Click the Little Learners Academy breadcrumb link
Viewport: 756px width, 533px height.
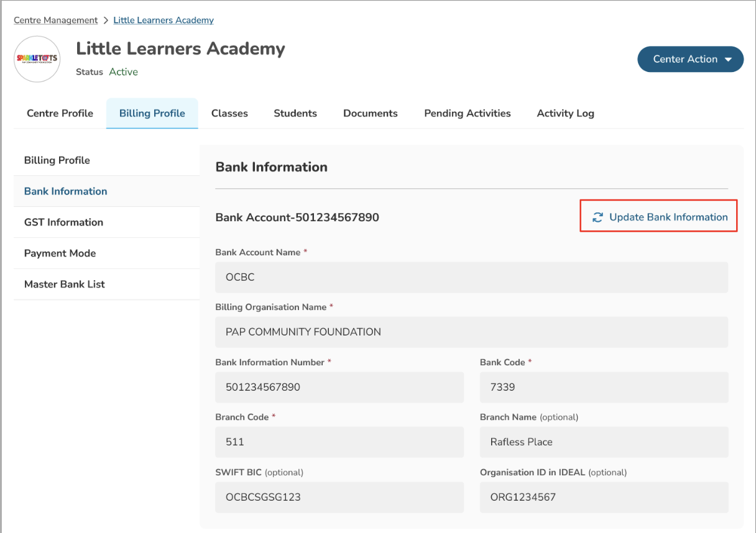164,20
